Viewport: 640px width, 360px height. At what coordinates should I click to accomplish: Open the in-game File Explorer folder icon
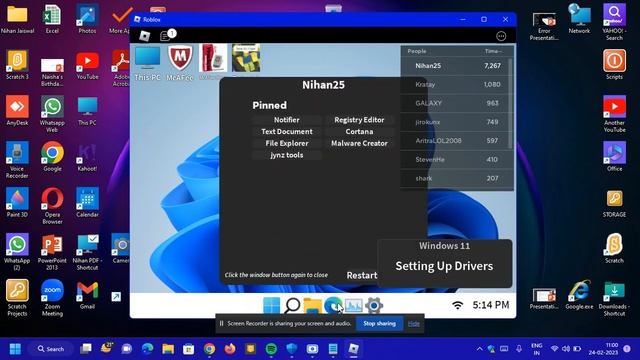pos(313,305)
